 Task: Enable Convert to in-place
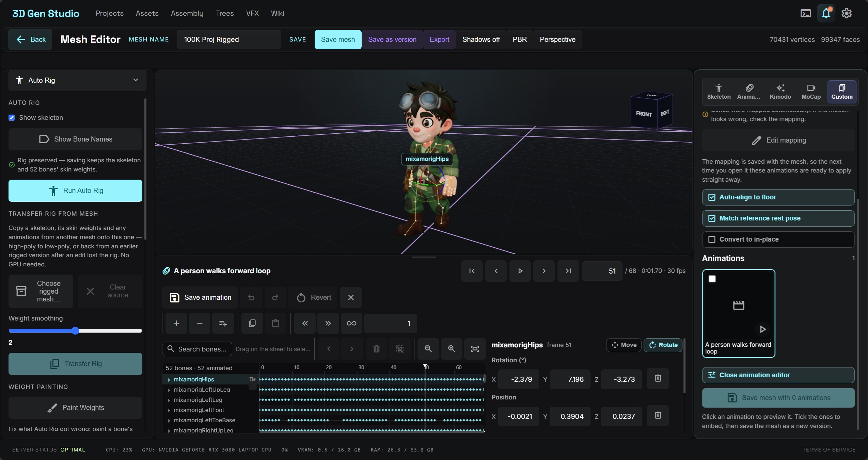point(778,240)
